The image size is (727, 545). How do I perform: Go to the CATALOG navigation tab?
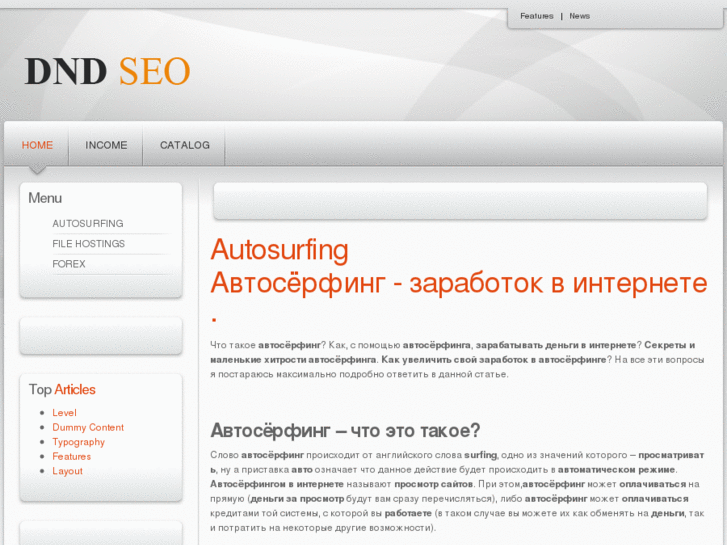coord(185,145)
